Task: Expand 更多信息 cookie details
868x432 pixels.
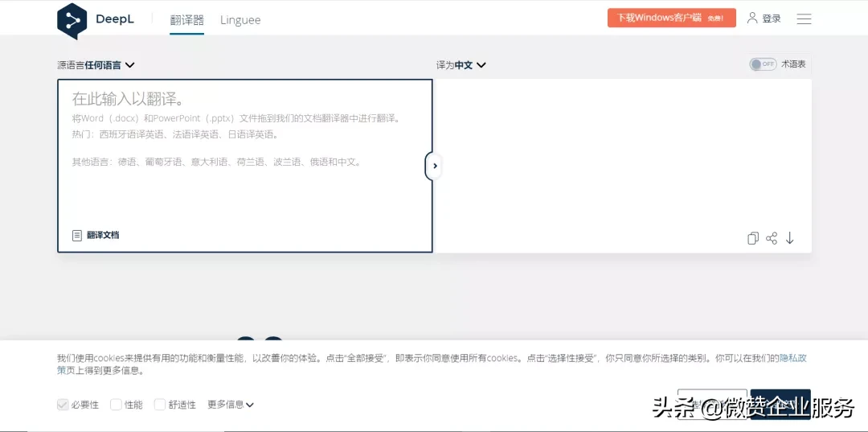Action: coord(231,405)
